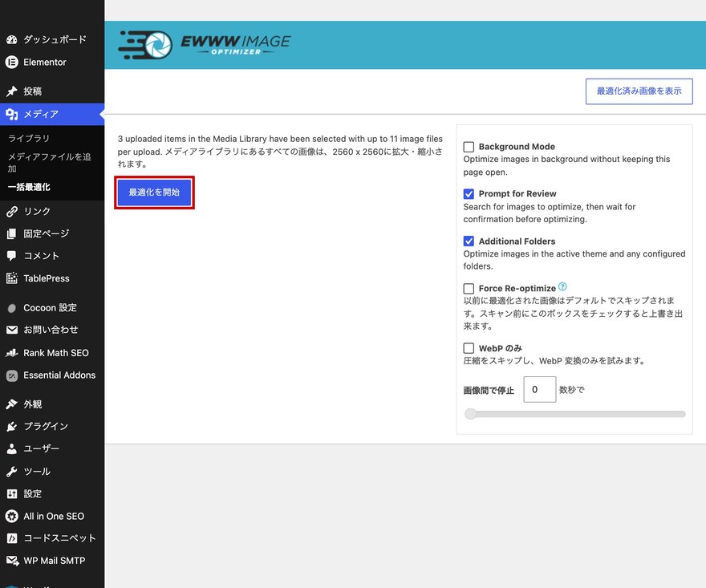Open the ツール wrench icon
The width and height of the screenshot is (706, 588).
[12, 472]
